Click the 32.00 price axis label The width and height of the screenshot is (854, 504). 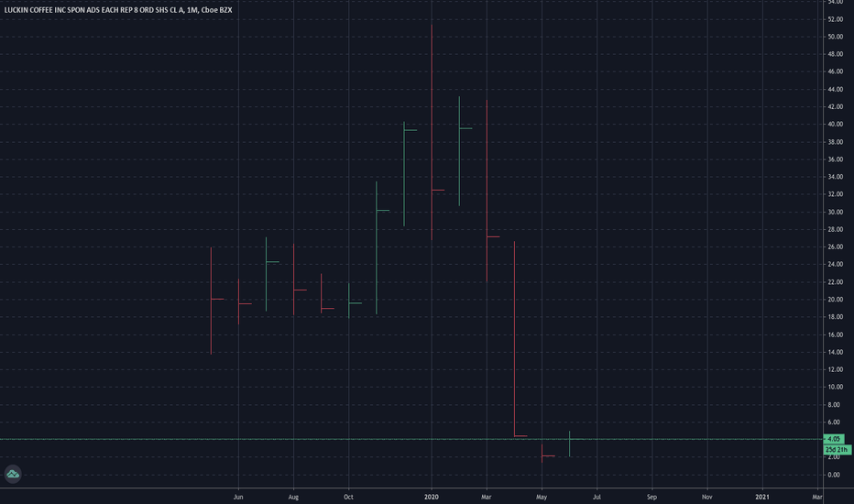[x=835, y=194]
